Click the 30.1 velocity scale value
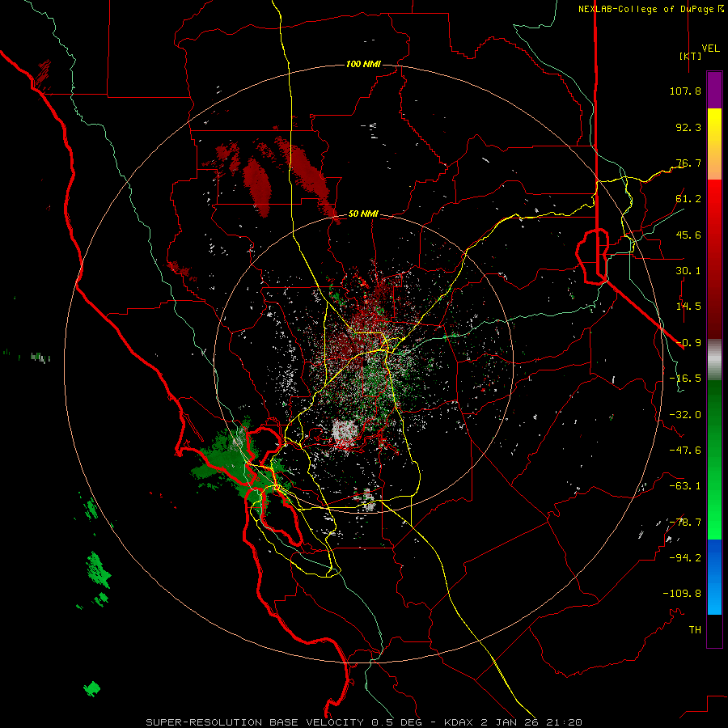 click(x=688, y=271)
